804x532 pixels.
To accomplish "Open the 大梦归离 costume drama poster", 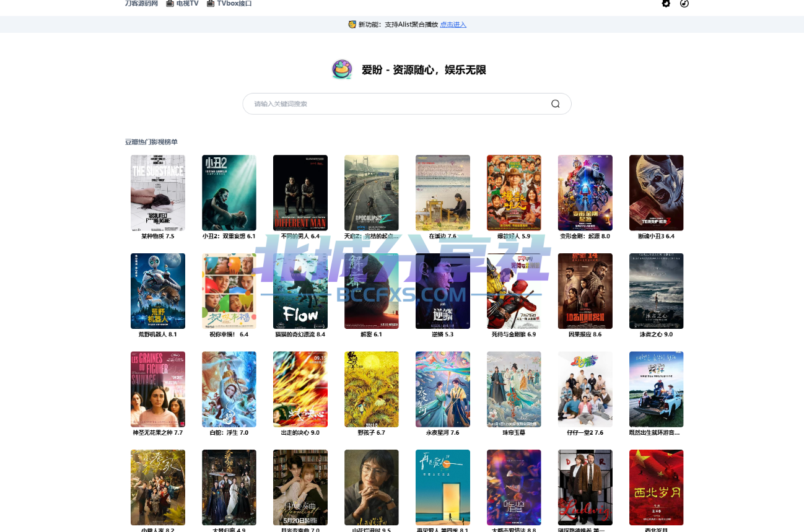I will pos(229,487).
